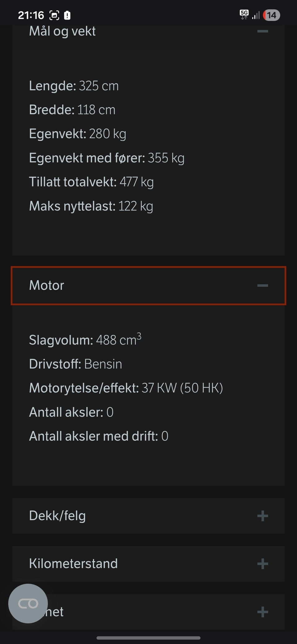Tap the battery level indicator
297x644 pixels.
pyautogui.click(x=271, y=15)
